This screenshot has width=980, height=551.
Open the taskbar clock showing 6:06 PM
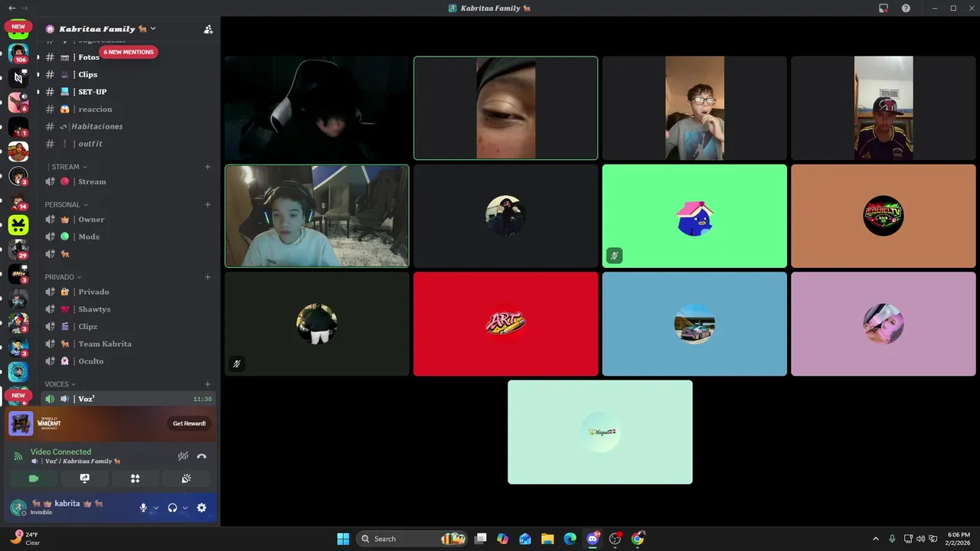point(959,539)
